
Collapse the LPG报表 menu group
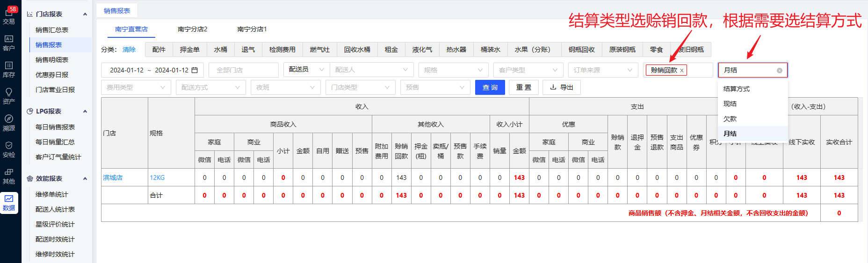click(85, 111)
